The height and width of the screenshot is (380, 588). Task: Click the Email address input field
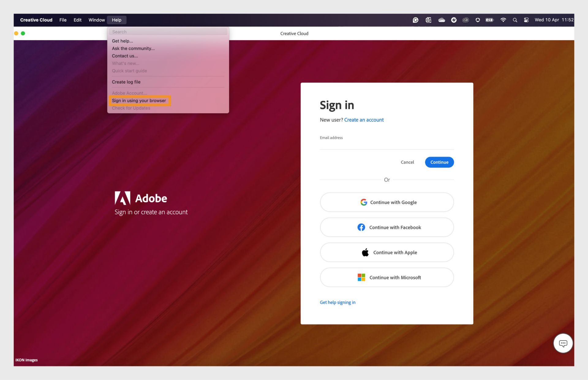pos(387,145)
